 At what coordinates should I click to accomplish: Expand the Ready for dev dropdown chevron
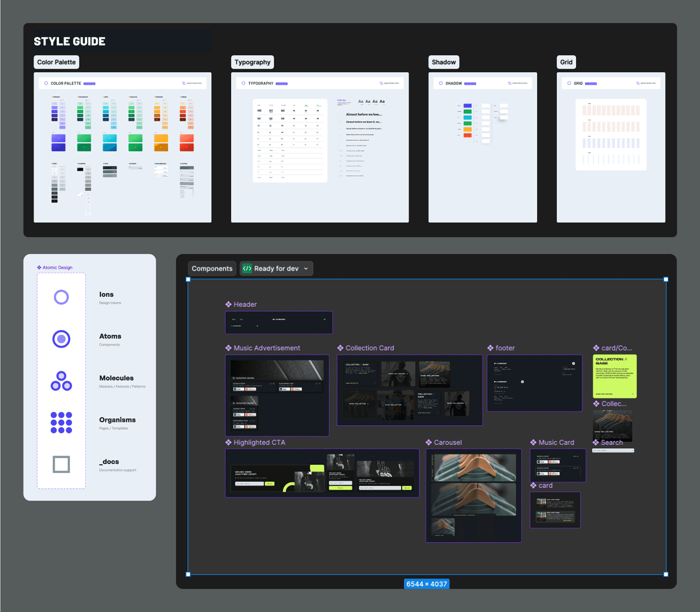pyautogui.click(x=306, y=269)
